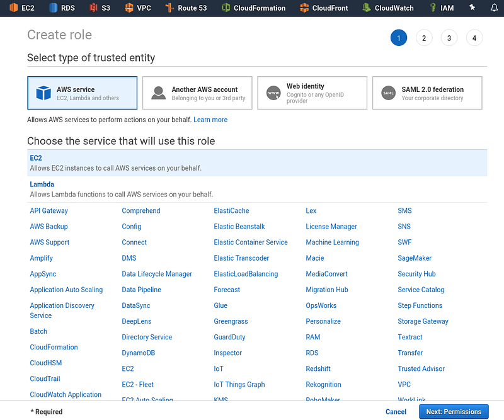Select API Gateway service
This screenshot has height=420, width=504.
pyautogui.click(x=49, y=211)
